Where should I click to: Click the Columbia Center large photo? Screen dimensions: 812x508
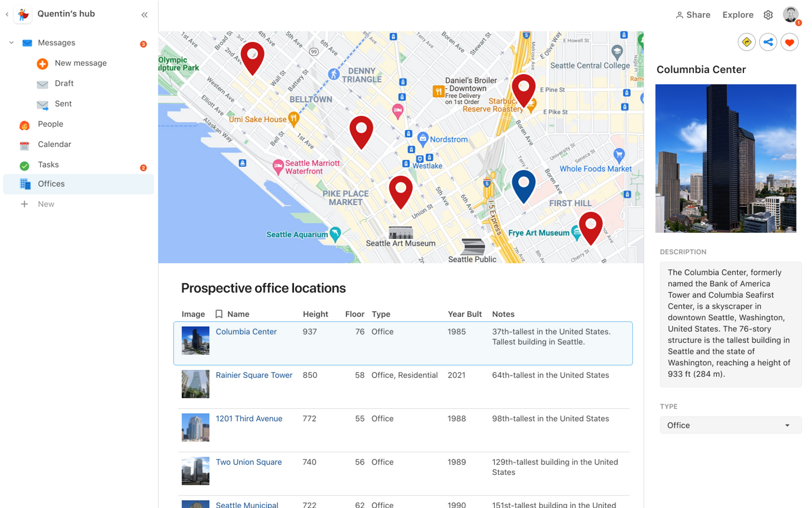pyautogui.click(x=726, y=158)
